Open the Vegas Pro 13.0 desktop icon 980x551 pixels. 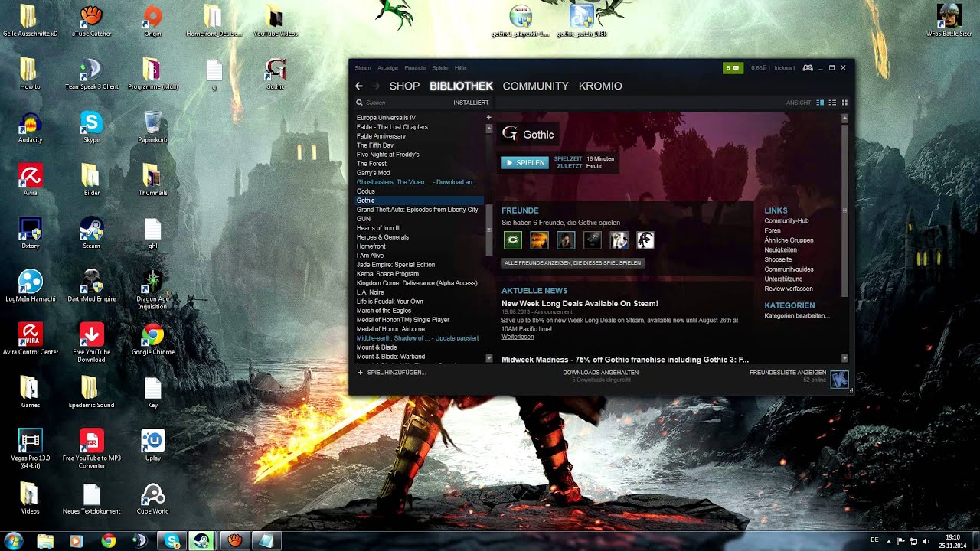click(30, 441)
